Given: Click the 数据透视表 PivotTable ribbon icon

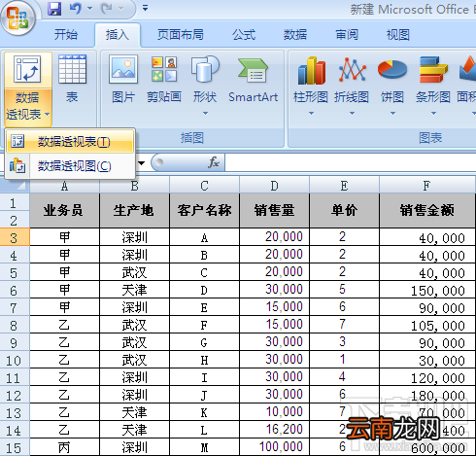Looking at the screenshot, I should (28, 70).
